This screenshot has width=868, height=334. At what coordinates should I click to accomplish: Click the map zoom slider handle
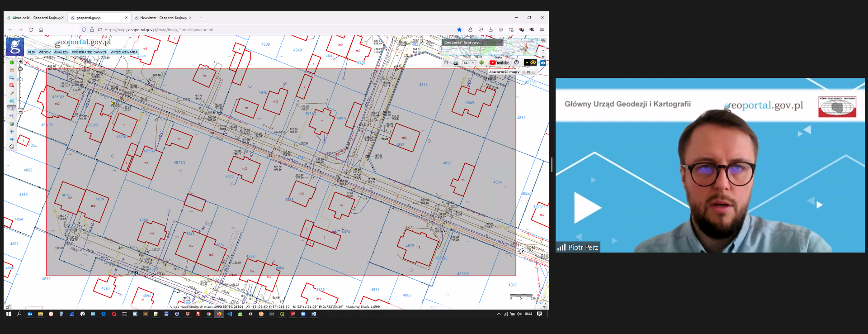point(20,69)
